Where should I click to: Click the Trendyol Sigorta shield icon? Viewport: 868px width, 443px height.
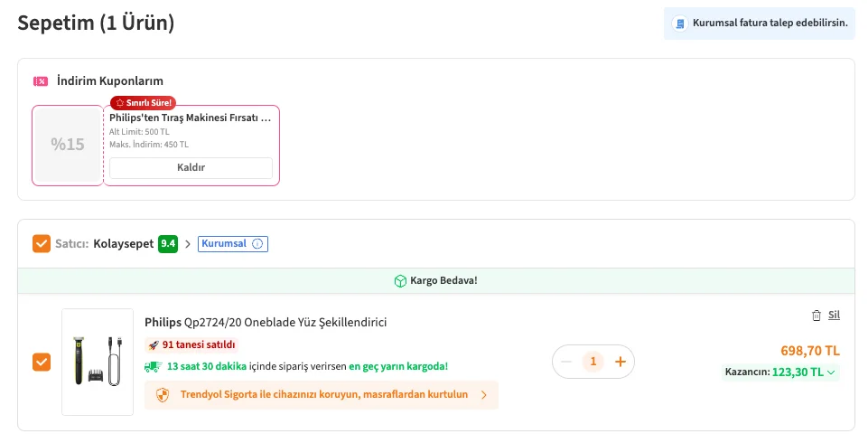point(163,395)
